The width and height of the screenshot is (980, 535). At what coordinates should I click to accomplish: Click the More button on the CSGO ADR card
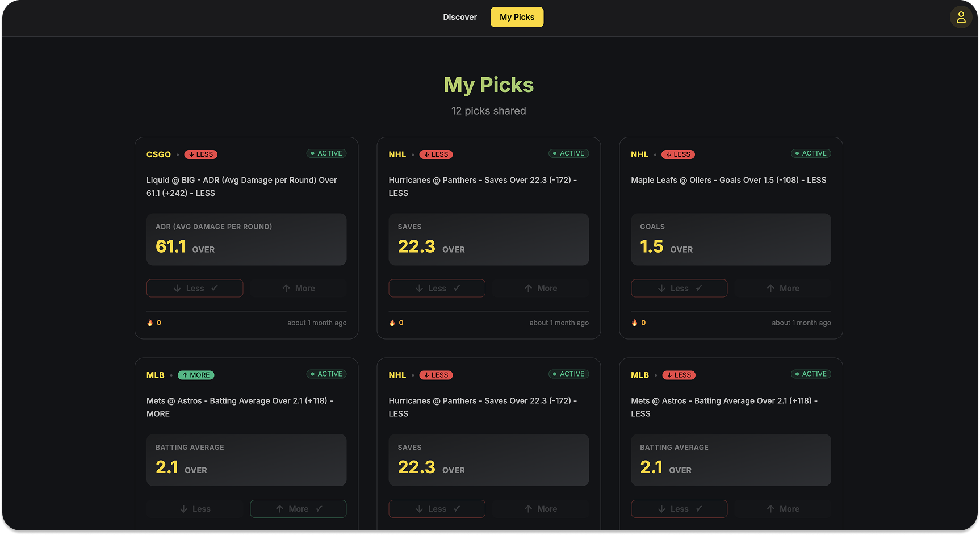point(298,288)
